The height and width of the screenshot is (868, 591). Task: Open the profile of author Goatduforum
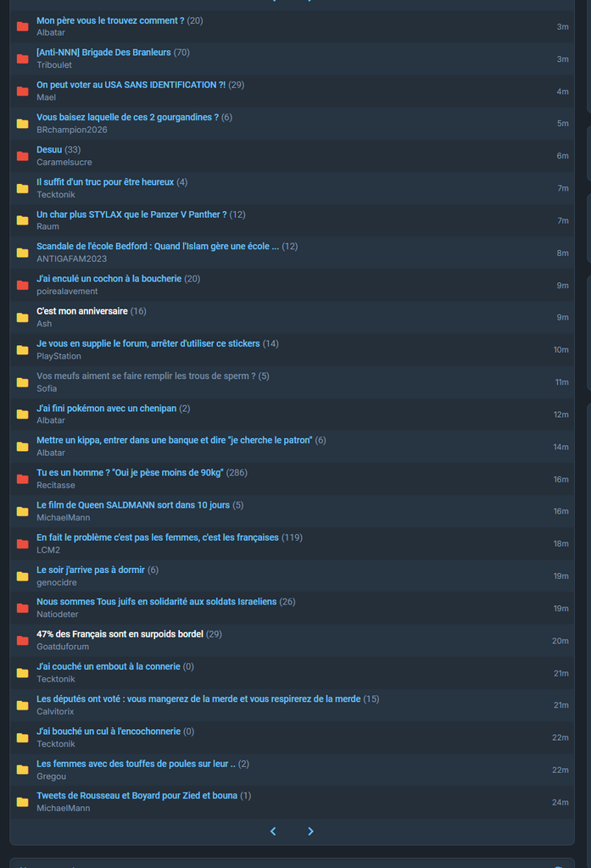pyautogui.click(x=63, y=647)
